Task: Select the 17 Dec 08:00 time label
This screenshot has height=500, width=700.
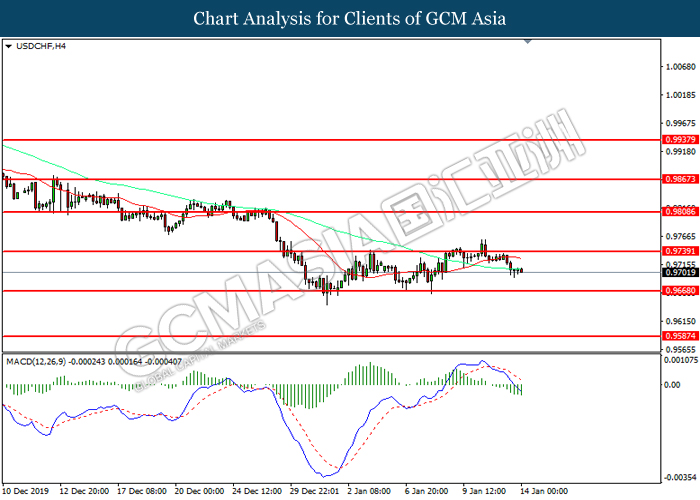Action: (142, 491)
